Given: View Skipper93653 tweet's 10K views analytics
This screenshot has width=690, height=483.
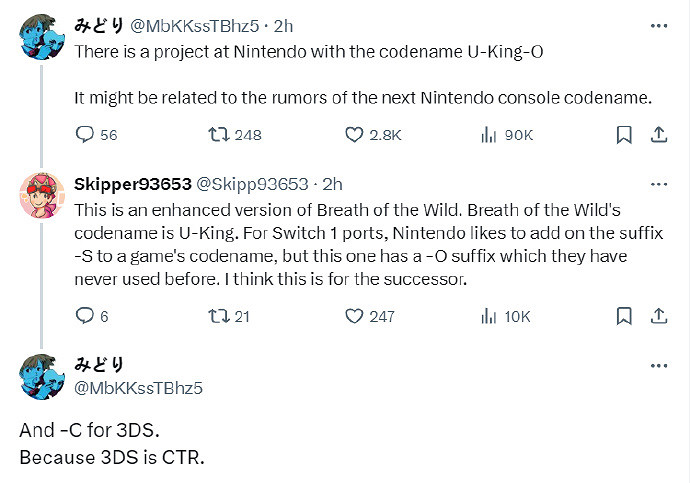Looking at the screenshot, I should 489,316.
